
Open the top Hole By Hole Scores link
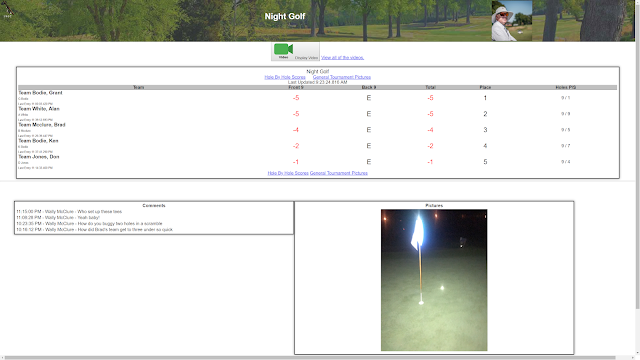click(285, 77)
